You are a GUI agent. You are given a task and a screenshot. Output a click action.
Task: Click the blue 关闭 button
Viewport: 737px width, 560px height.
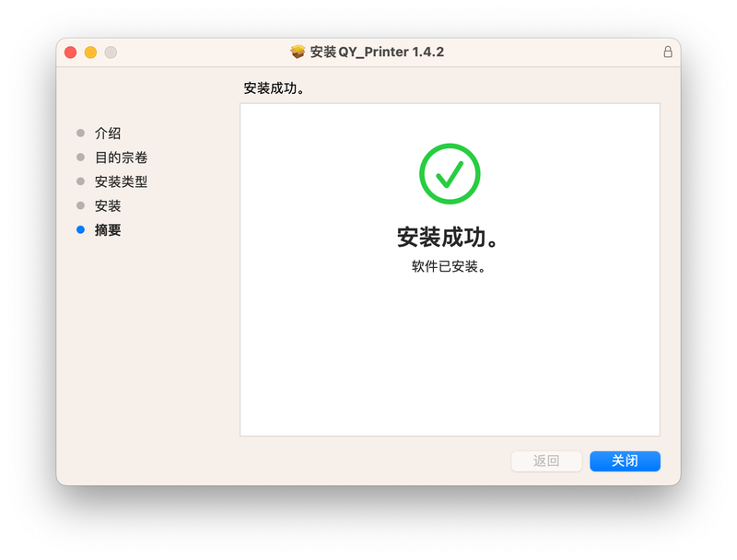point(625,461)
